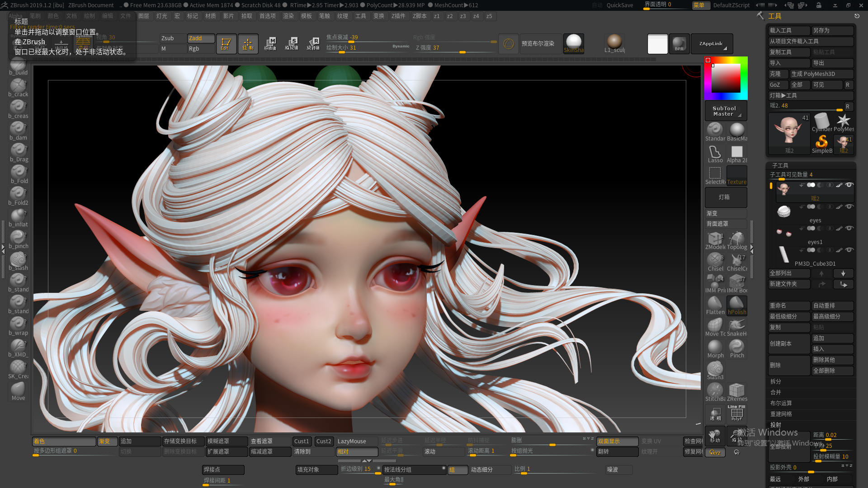The height and width of the screenshot is (488, 868).
Task: Hide the eyes subtool via eye icon
Action: click(849, 207)
